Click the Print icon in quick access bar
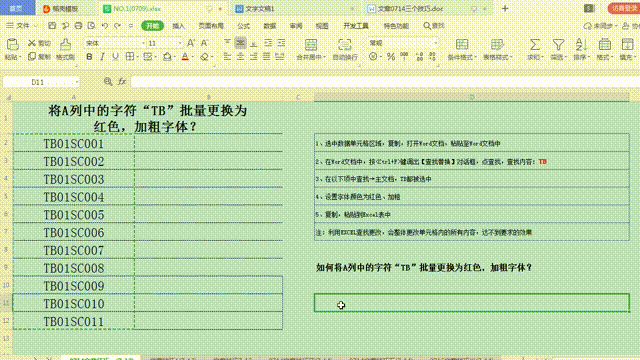Viewport: 640px width, 360px height. (78, 26)
